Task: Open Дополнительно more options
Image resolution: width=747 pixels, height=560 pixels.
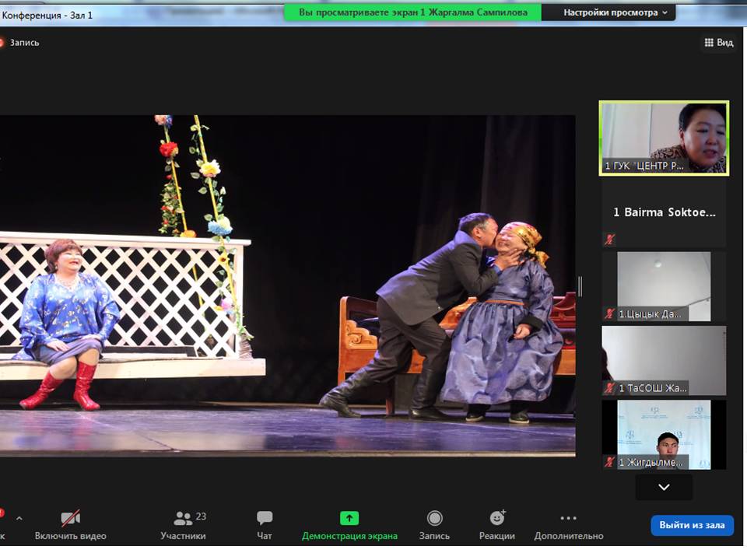Action: [x=568, y=525]
